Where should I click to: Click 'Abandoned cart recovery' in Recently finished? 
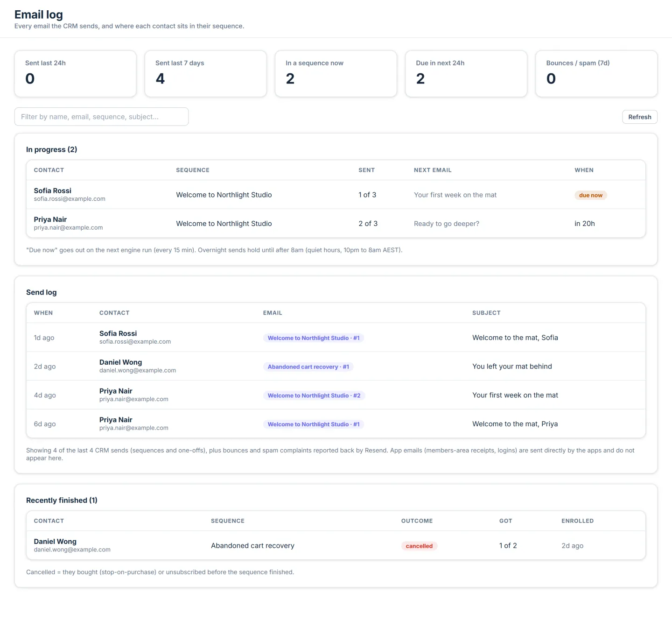point(252,545)
